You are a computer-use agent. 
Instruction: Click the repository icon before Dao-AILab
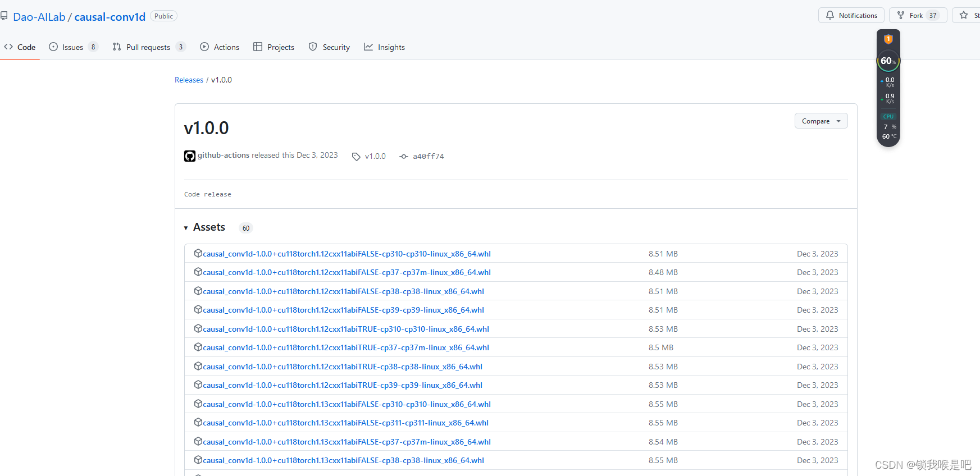pos(4,16)
